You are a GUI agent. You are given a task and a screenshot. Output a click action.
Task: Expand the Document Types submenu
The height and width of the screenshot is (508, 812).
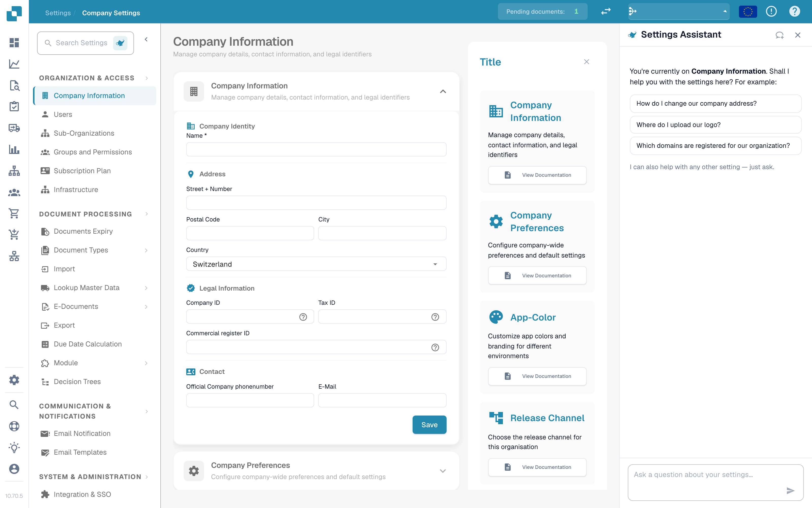146,250
